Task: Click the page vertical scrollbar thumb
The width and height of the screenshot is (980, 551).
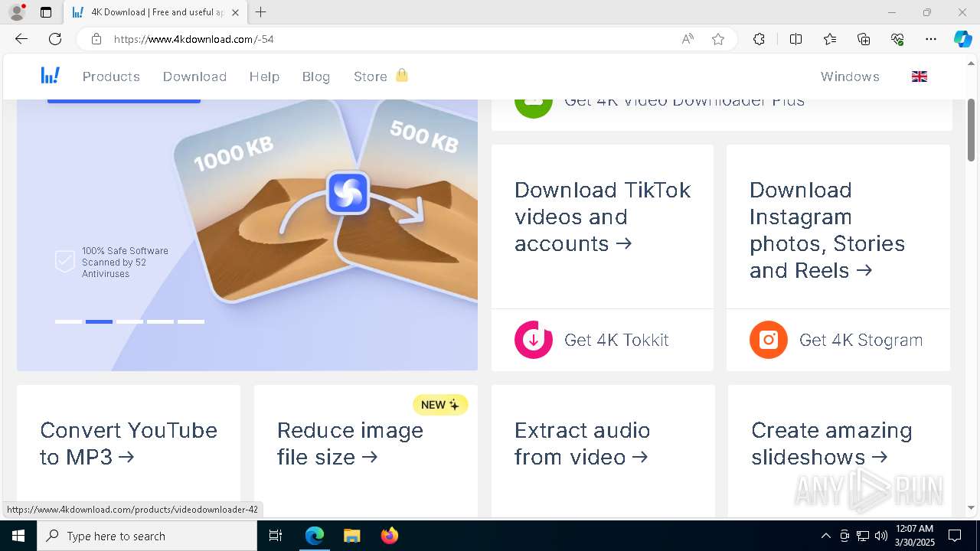Action: point(972,130)
